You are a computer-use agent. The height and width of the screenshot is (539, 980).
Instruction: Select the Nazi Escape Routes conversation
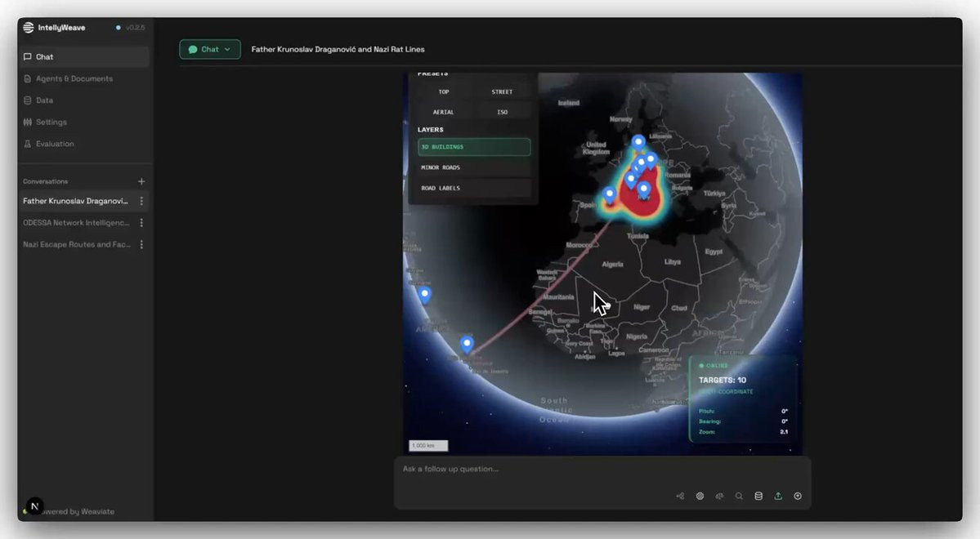[76, 244]
